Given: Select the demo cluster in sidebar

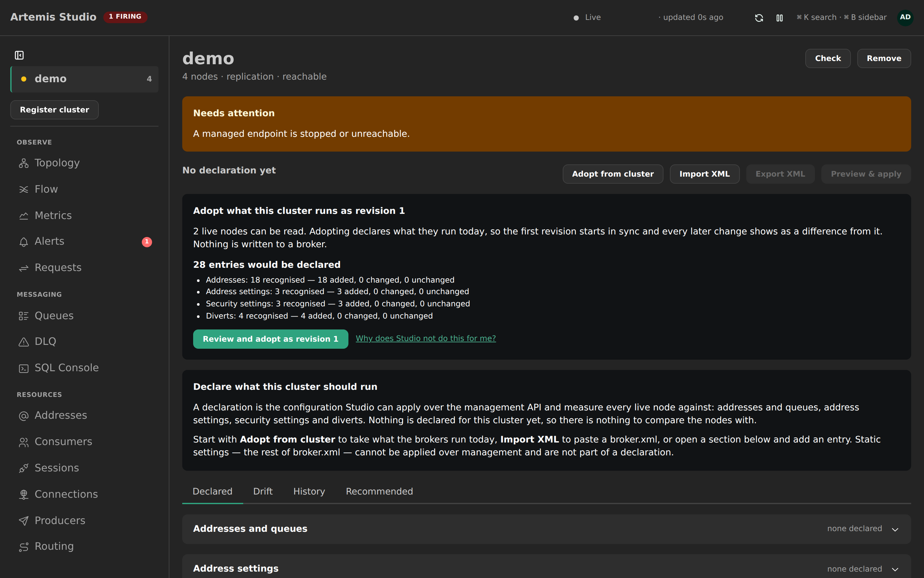Looking at the screenshot, I should 84,79.
